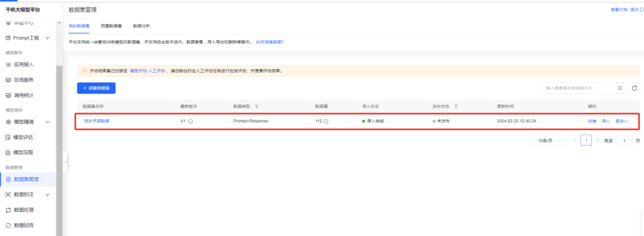Filter by 数据类型 column funnel icon
This screenshot has width=644, height=236.
(x=256, y=106)
